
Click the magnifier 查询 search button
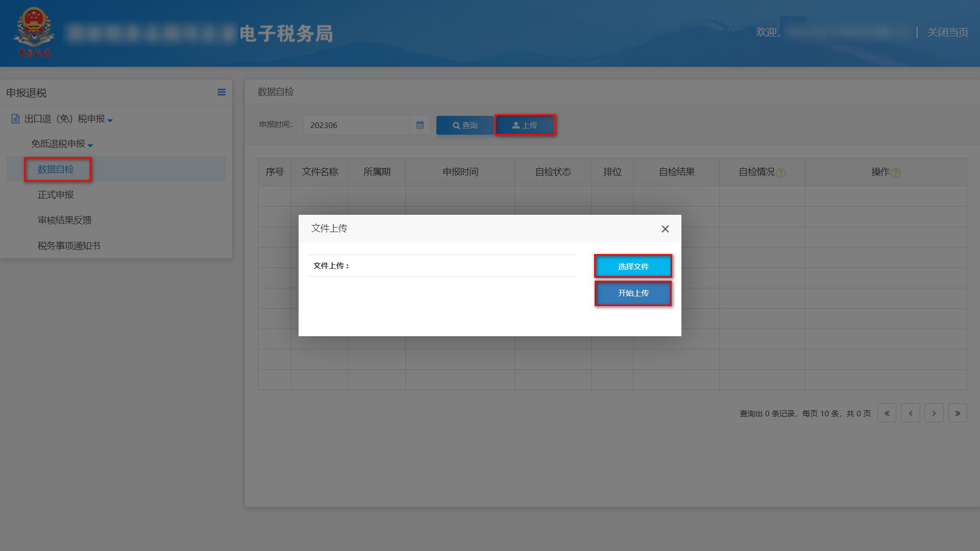(x=464, y=125)
